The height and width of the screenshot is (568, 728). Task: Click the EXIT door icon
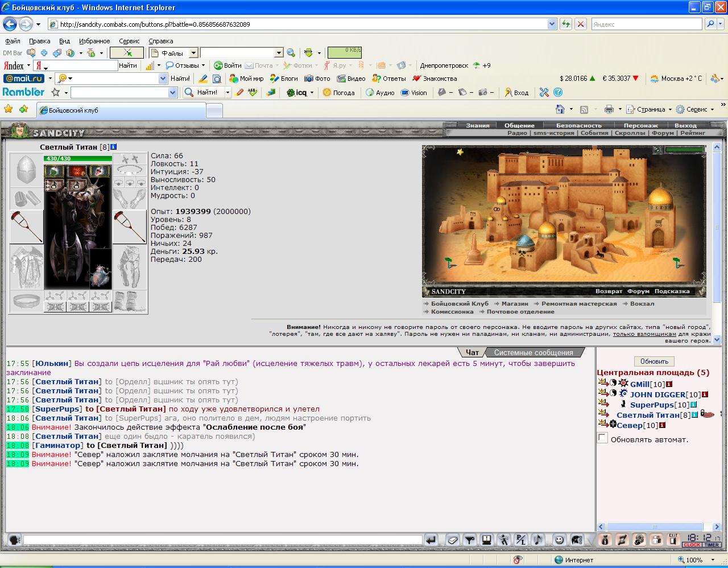click(x=673, y=540)
